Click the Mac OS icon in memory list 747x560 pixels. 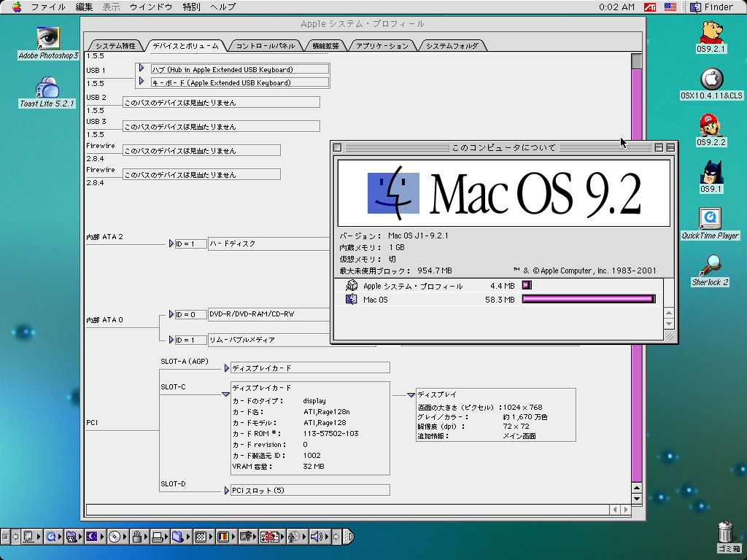pos(352,299)
